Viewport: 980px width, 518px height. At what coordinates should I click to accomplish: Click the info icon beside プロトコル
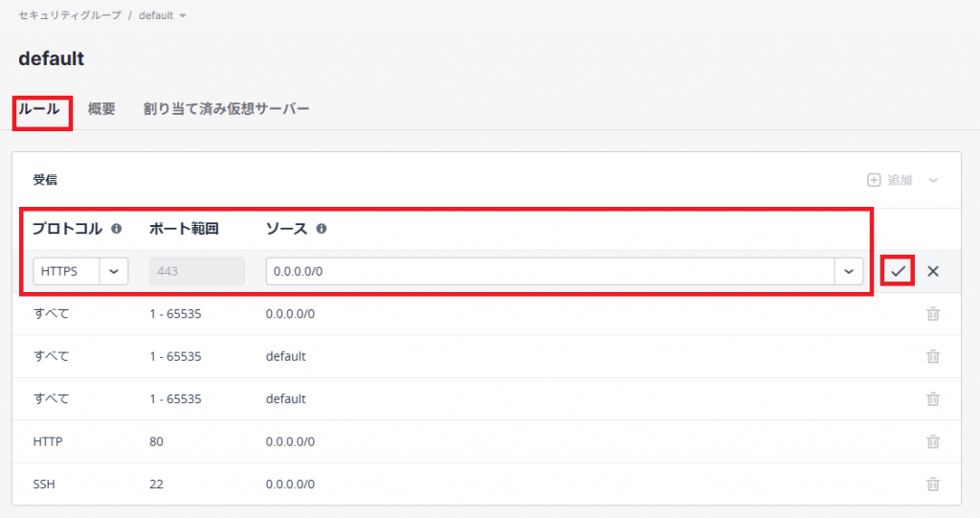(x=117, y=229)
